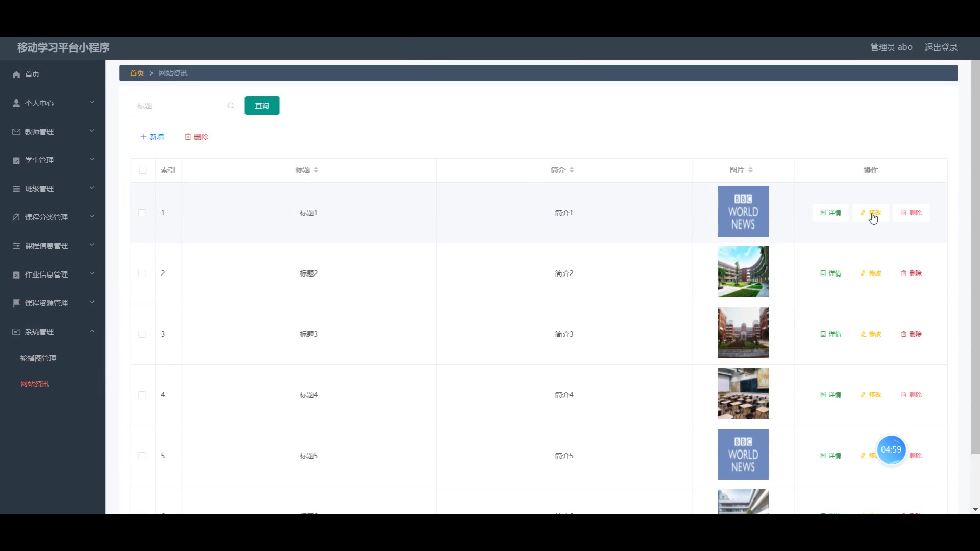
Task: Check the checkbox for row 4
Action: [142, 395]
